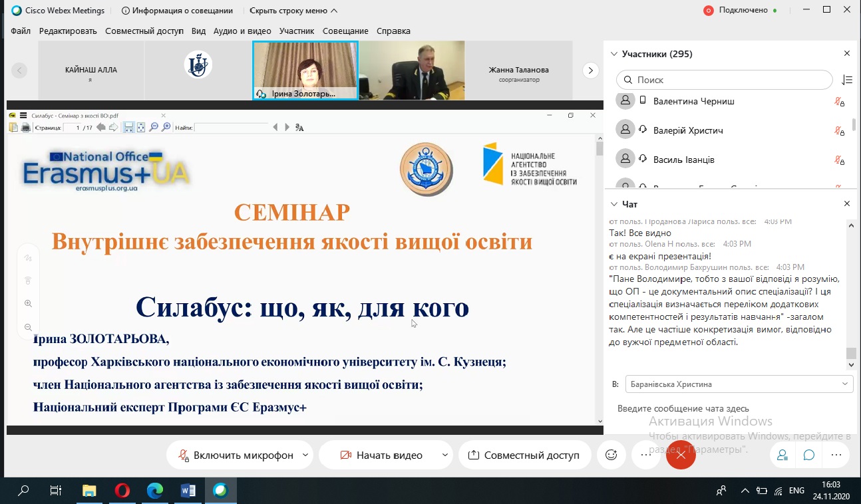Open the Файл menu
This screenshot has height=504, width=861.
click(21, 31)
